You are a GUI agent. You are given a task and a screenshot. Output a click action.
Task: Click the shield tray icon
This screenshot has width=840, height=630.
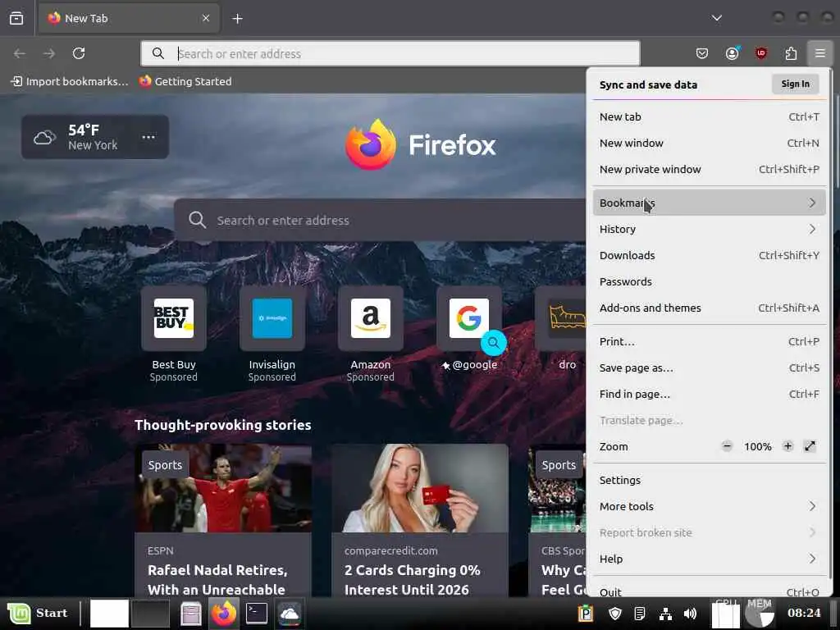(615, 614)
